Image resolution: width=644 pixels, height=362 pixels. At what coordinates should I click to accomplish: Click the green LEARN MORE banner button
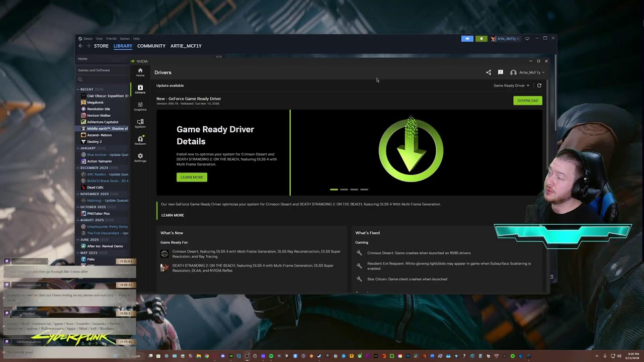(x=192, y=177)
